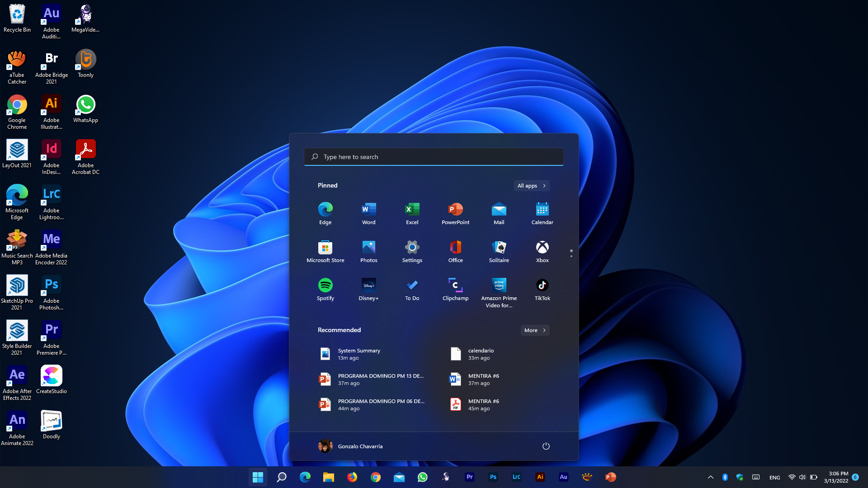
Task: Expand More recommended items
Action: click(535, 330)
